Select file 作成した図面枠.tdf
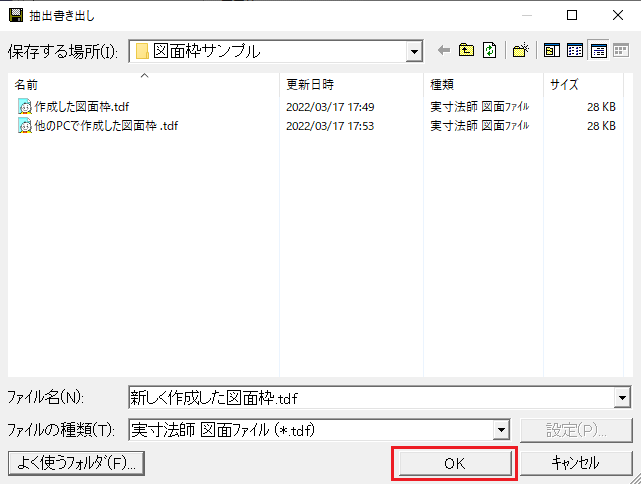The image size is (641, 484). click(82, 107)
